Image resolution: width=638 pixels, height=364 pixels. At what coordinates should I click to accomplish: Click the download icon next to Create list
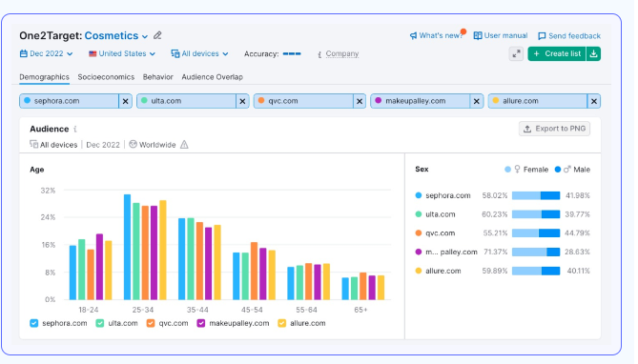[593, 53]
